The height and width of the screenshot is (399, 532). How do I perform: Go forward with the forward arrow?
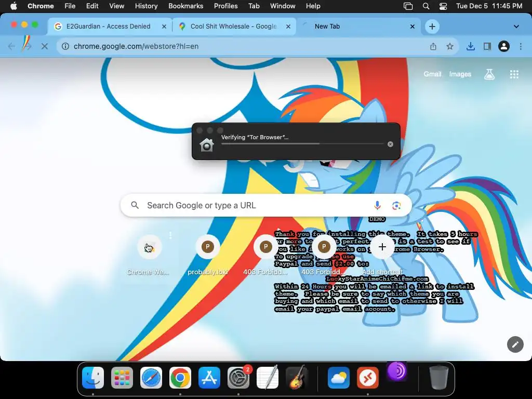point(27,46)
